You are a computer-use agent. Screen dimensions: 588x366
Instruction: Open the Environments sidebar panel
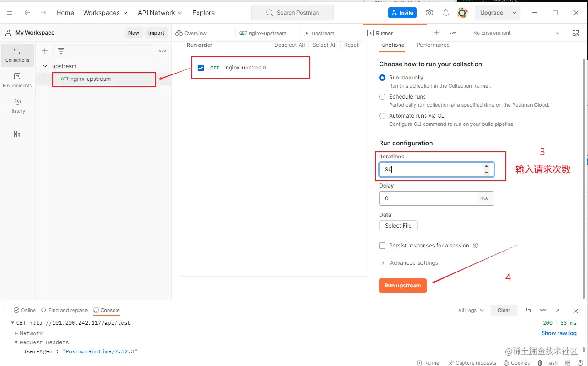(17, 80)
